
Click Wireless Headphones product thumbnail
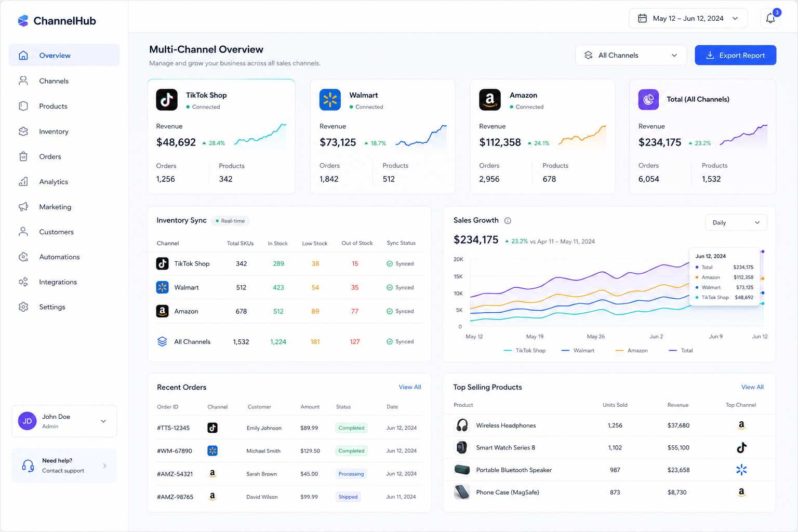click(x=462, y=425)
